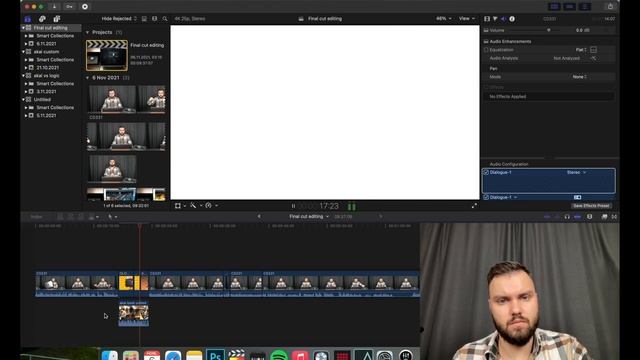Viewport: 640px width, 360px height.
Task: Click the Share export icon
Action: [x=610, y=7]
